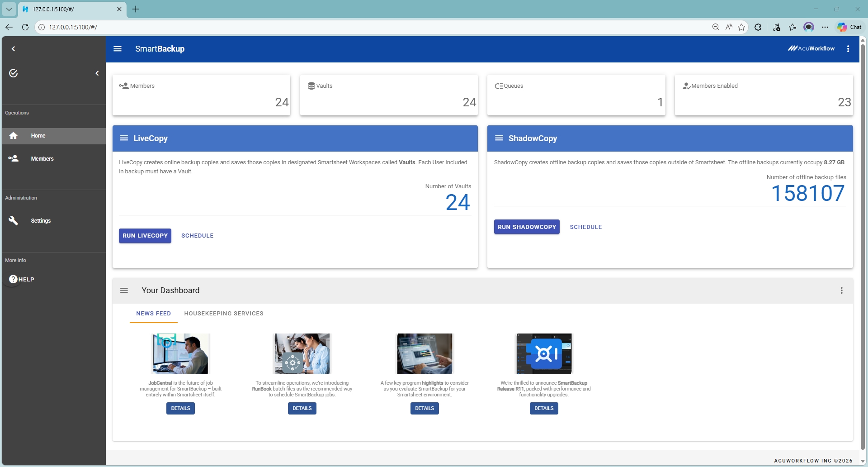The image size is (868, 467).
Task: Open the top bar vertical dots menu
Action: 848,49
